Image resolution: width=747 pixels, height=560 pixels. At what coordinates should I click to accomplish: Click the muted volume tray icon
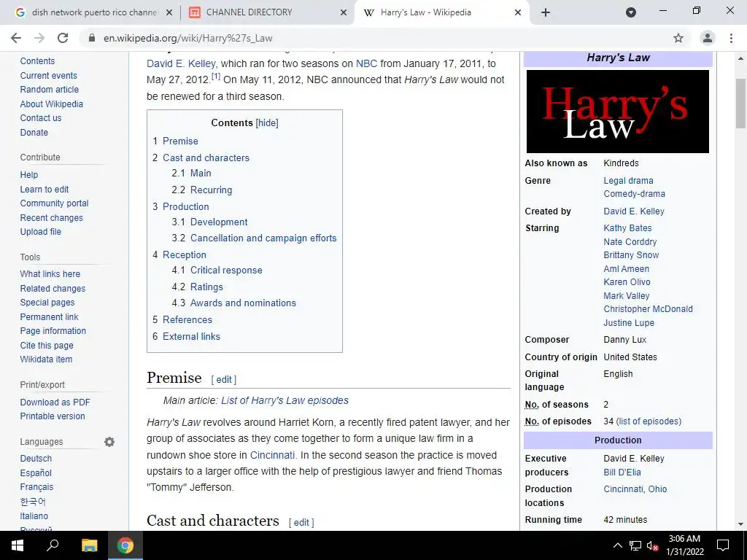tap(653, 545)
